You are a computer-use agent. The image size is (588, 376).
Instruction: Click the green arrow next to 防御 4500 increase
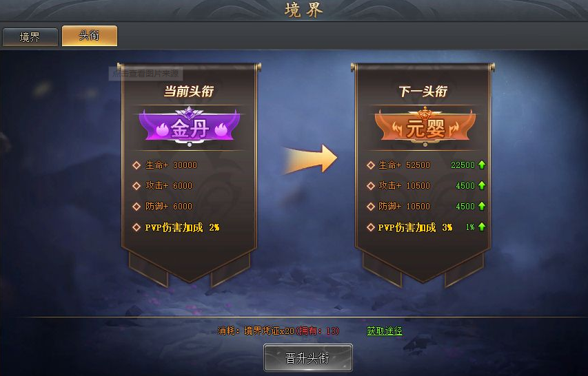click(x=482, y=206)
